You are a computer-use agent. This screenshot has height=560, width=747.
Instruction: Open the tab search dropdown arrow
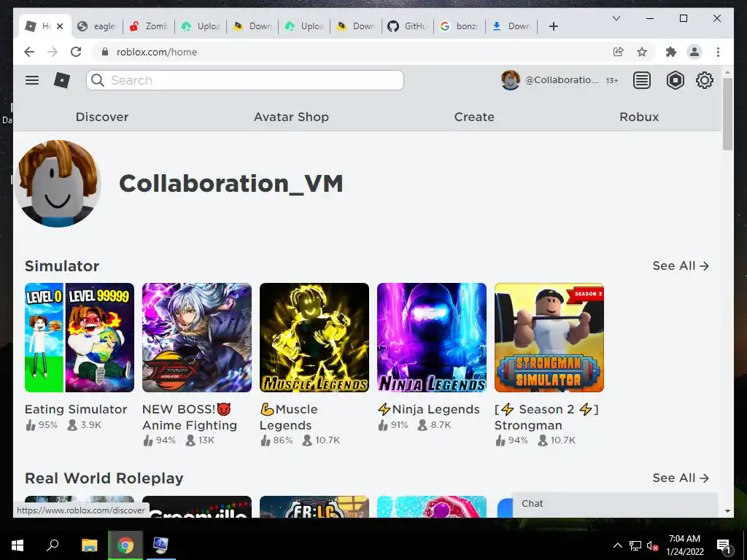pos(616,18)
